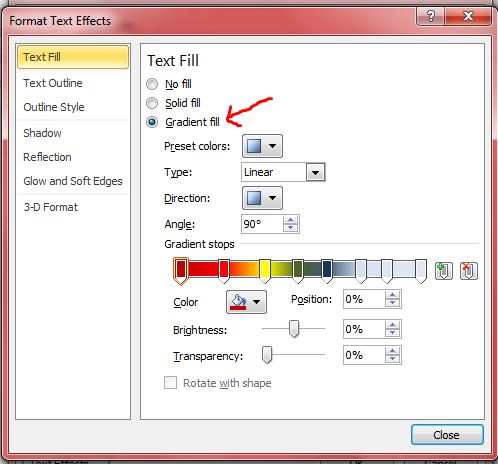Open the Preset colors dropdown

click(x=262, y=146)
